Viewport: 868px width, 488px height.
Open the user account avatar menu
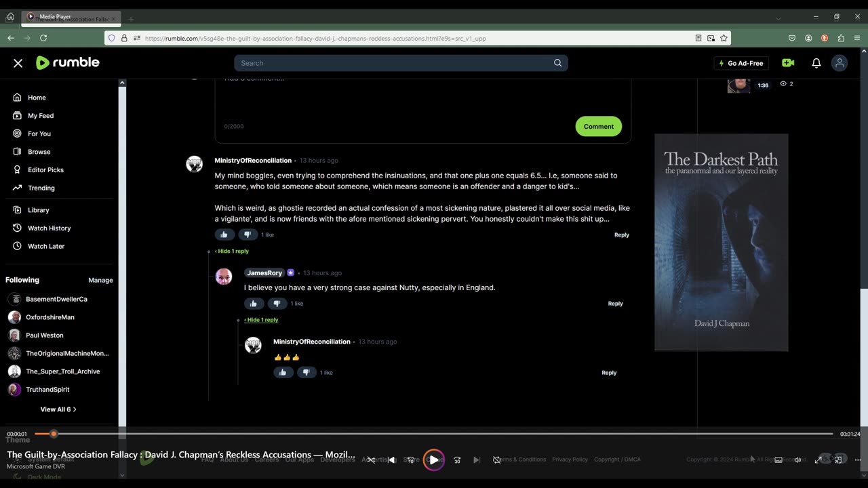[x=840, y=63]
